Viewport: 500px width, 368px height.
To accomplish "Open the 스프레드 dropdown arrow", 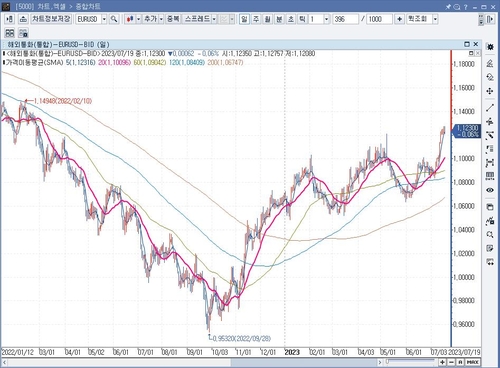I will pos(214,19).
